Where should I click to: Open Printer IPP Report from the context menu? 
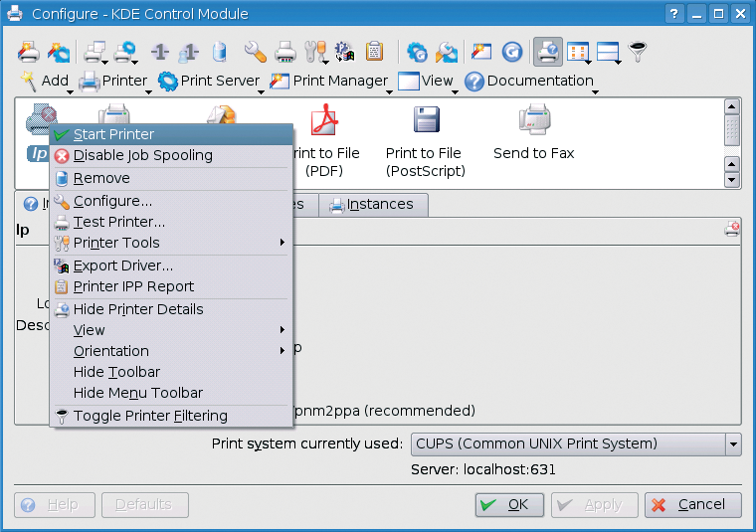[x=171, y=286]
